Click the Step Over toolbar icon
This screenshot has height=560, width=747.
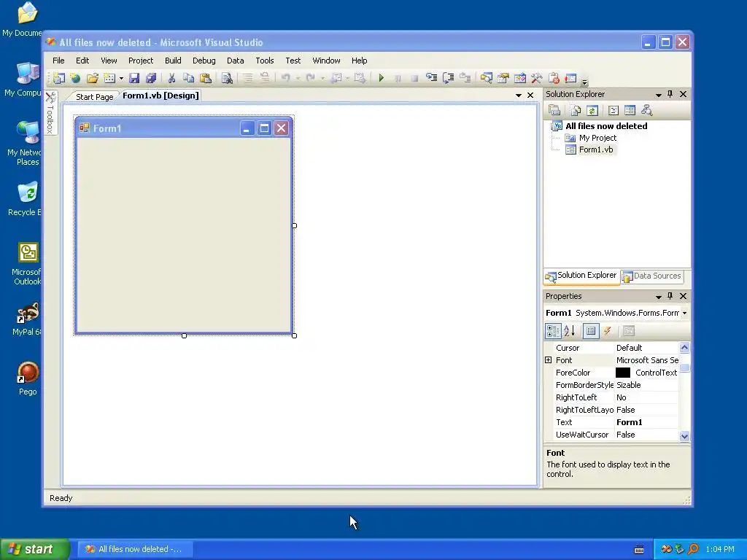click(449, 78)
